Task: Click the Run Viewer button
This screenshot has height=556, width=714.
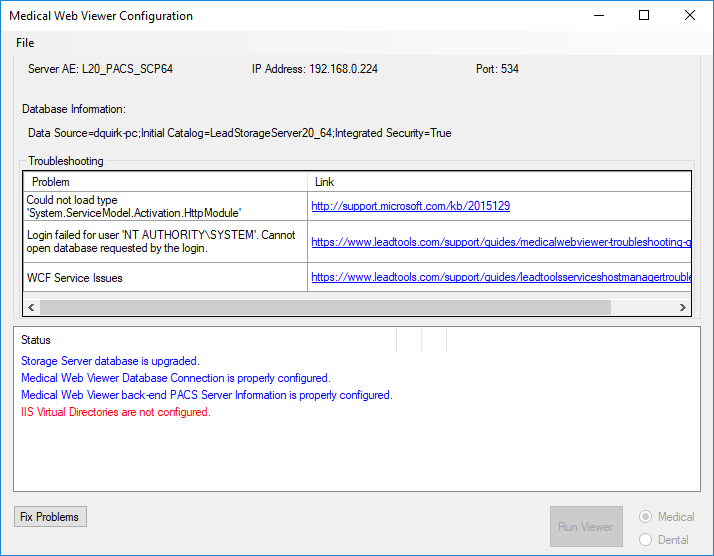Action: [586, 526]
